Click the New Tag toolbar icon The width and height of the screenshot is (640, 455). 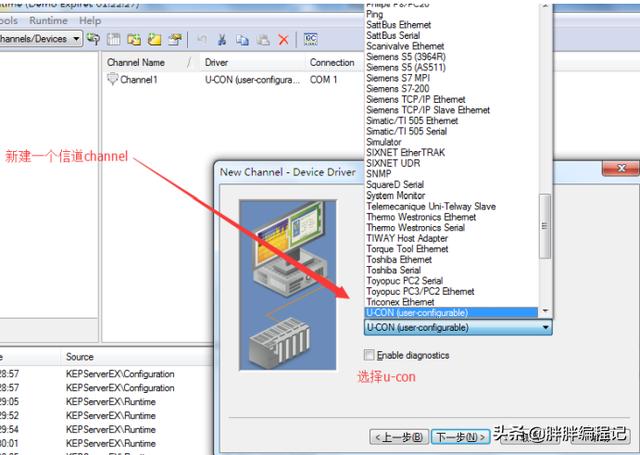[155, 39]
